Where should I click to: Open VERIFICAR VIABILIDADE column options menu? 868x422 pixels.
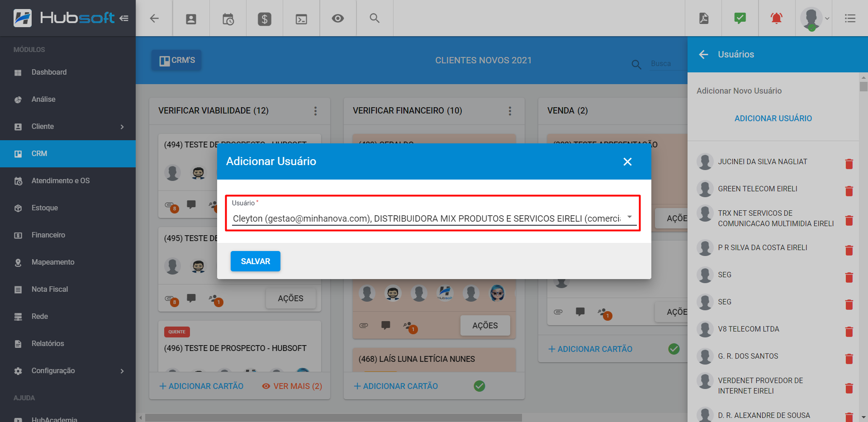315,111
